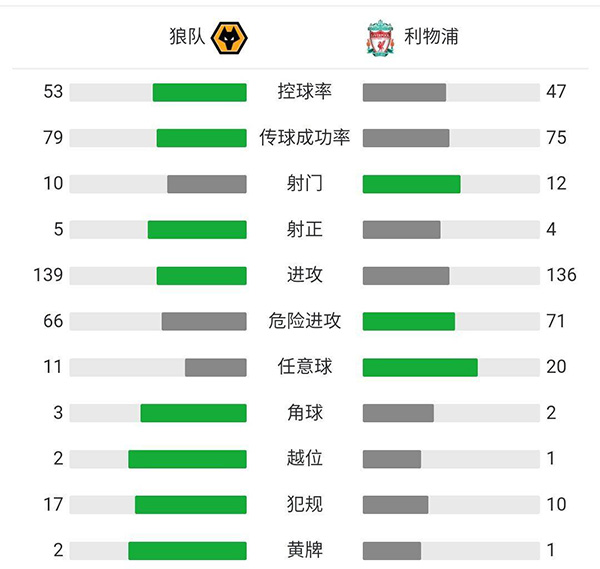Click the Wolves team logo
The width and height of the screenshot is (600, 569).
point(233,39)
